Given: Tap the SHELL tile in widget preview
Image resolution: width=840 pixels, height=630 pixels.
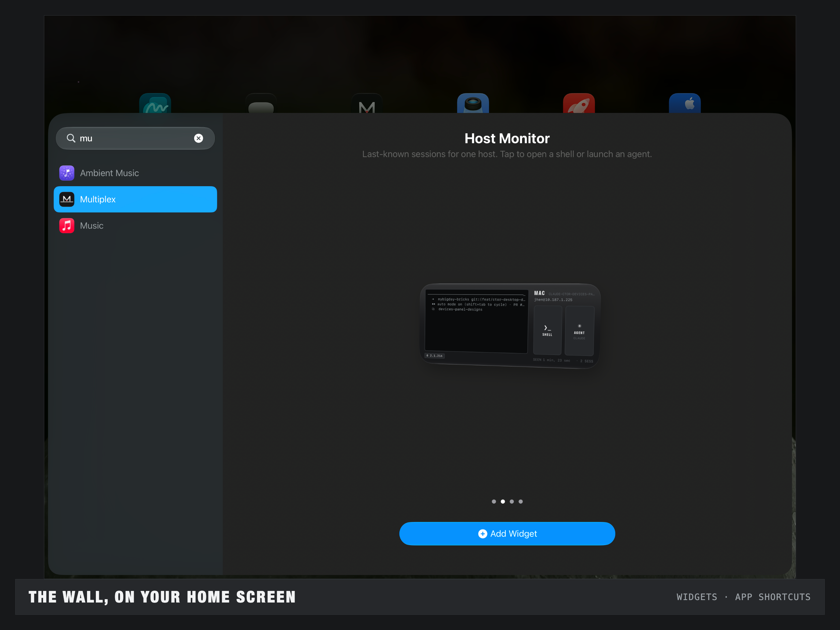Looking at the screenshot, I should (x=548, y=330).
